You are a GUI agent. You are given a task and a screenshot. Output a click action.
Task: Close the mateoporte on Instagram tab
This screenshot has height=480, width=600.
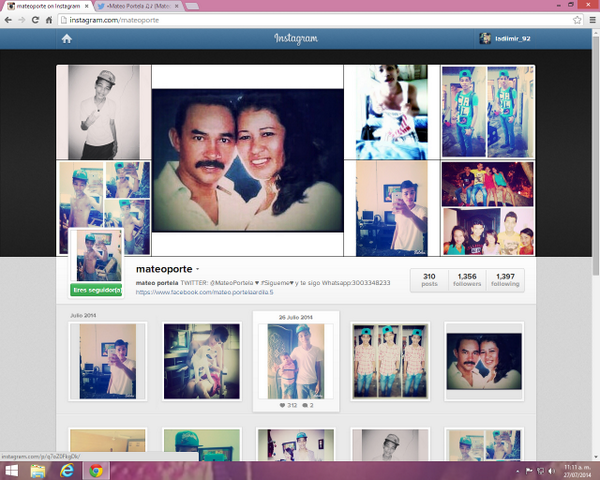[x=86, y=6]
